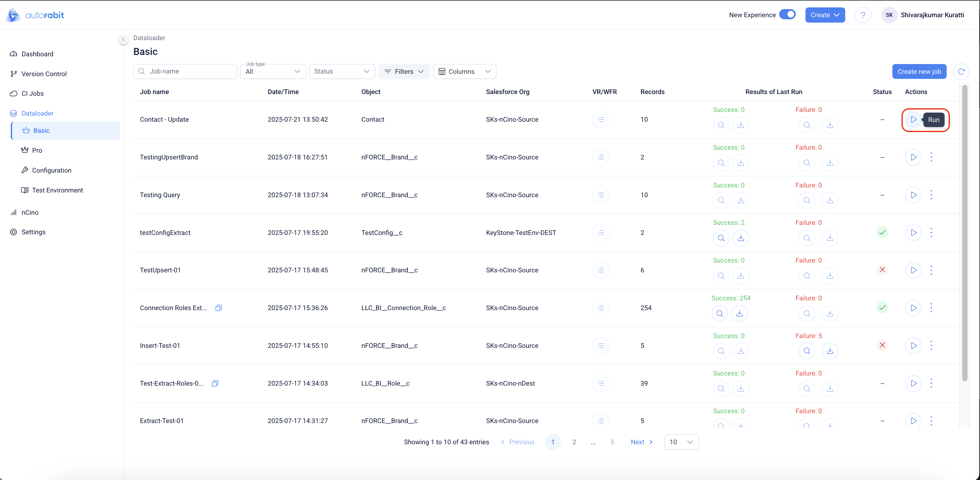Click the refresh icon beside Create new job
This screenshot has height=480, width=980.
961,71
